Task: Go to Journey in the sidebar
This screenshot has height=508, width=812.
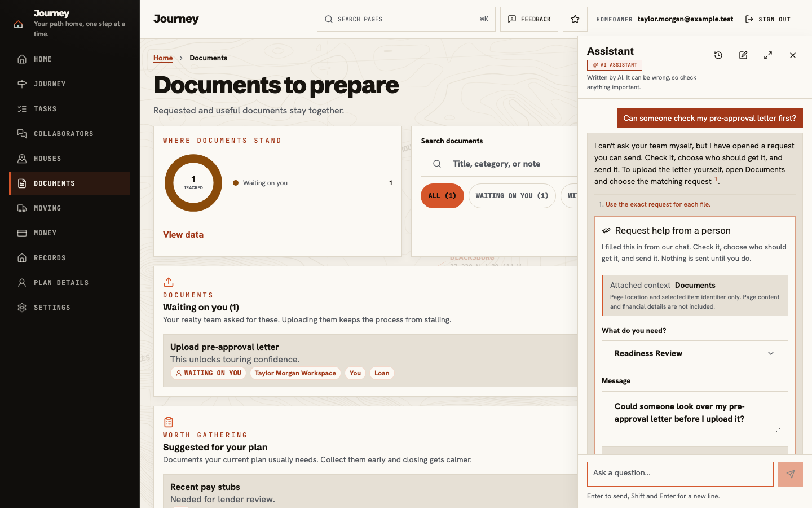Action: (x=69, y=84)
